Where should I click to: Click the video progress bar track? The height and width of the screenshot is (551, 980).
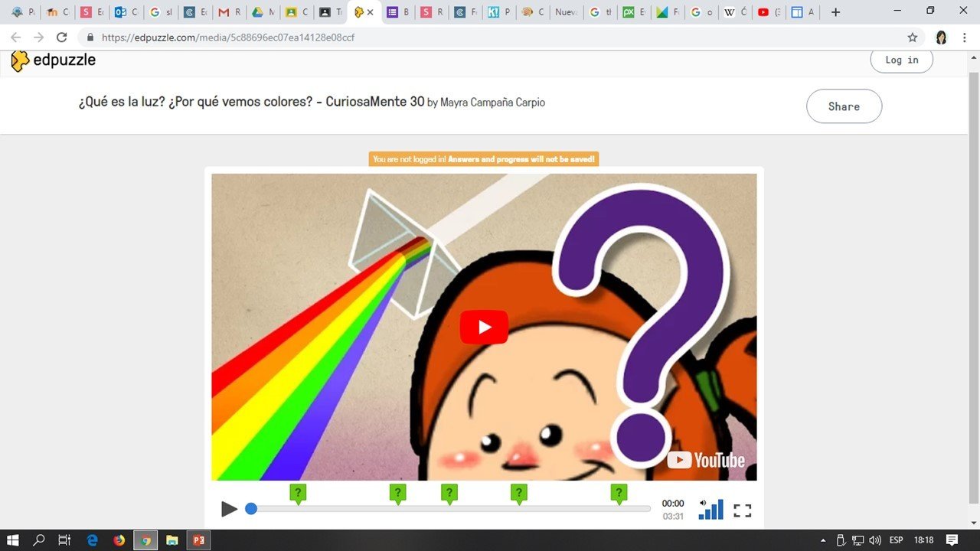(x=451, y=508)
